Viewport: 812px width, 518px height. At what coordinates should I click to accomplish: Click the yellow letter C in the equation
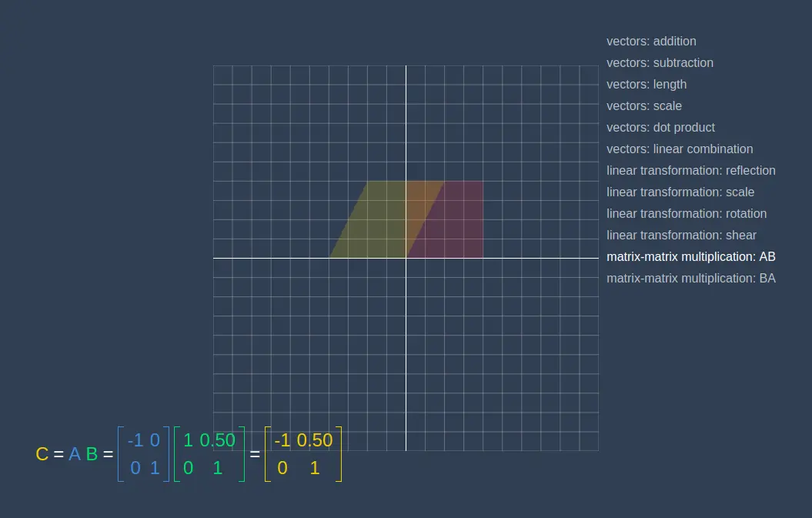[x=42, y=454]
